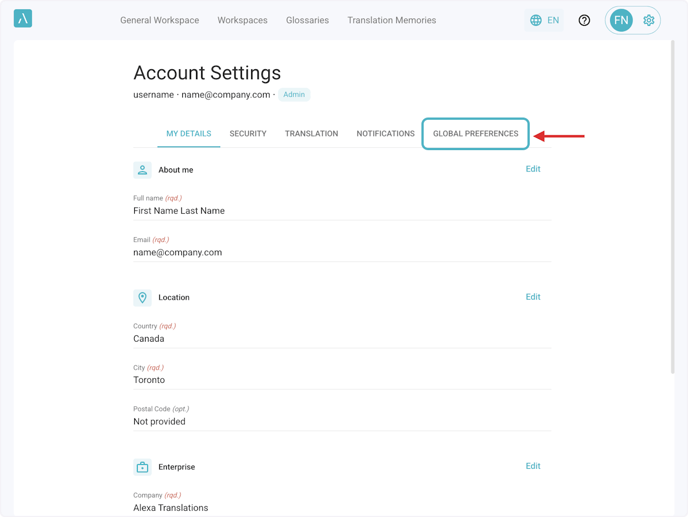The width and height of the screenshot is (688, 517).
Task: Click the Alexa Translations logo icon
Action: click(x=23, y=19)
